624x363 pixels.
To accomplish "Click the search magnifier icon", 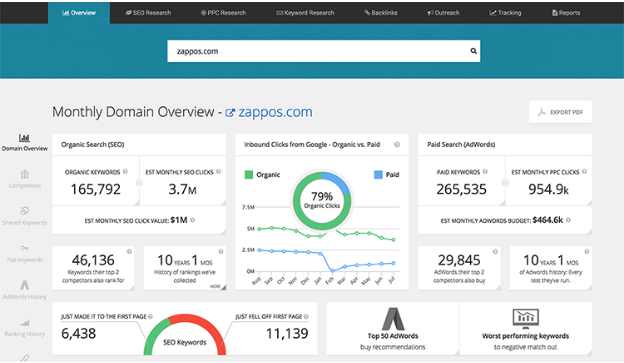I will (473, 51).
